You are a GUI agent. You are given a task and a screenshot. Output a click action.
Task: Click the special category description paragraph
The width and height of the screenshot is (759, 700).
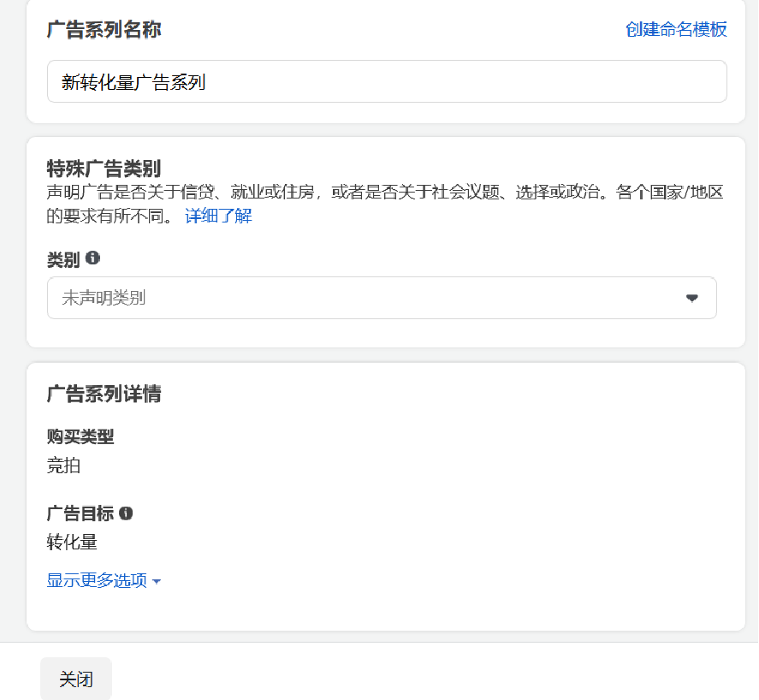coord(385,204)
